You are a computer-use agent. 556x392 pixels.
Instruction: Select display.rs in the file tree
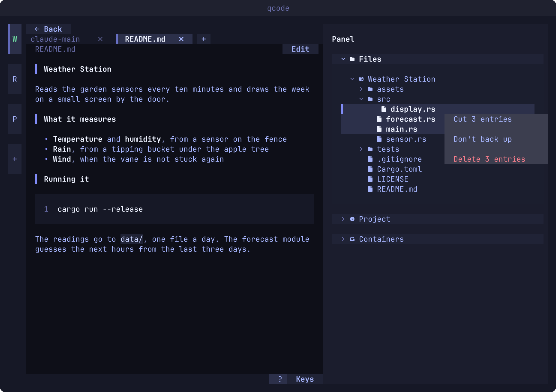(x=438, y=109)
